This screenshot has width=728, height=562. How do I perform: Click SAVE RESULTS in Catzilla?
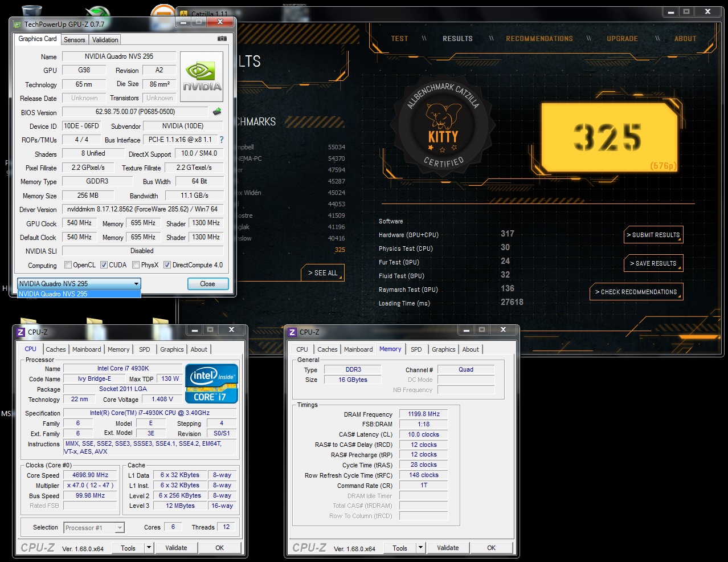click(653, 263)
